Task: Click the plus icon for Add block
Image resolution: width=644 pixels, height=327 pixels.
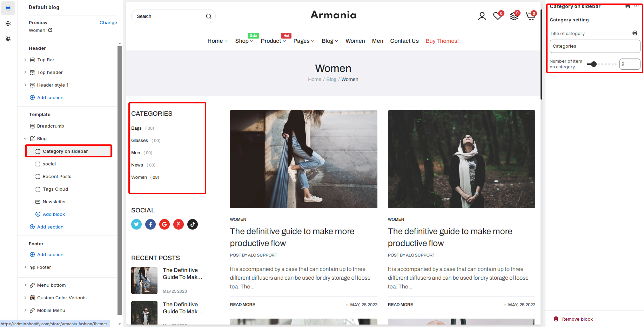Action: coord(38,214)
